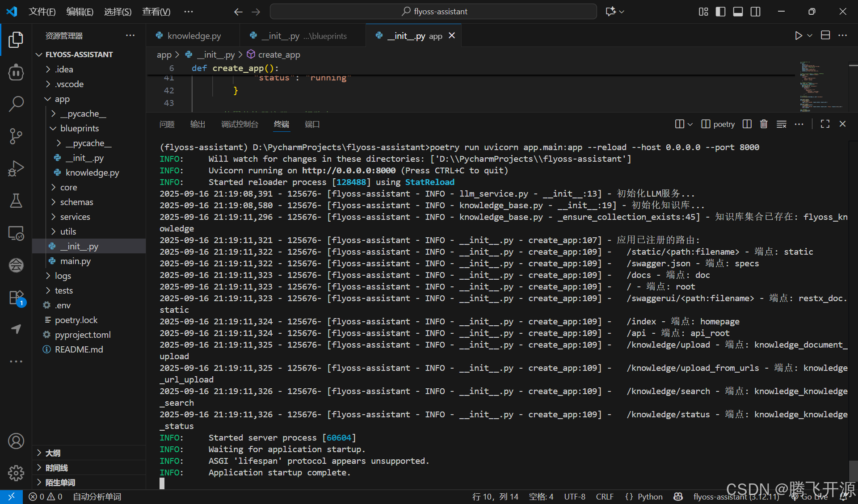Expand the services folder
Viewport: 858px width, 504px height.
(75, 217)
